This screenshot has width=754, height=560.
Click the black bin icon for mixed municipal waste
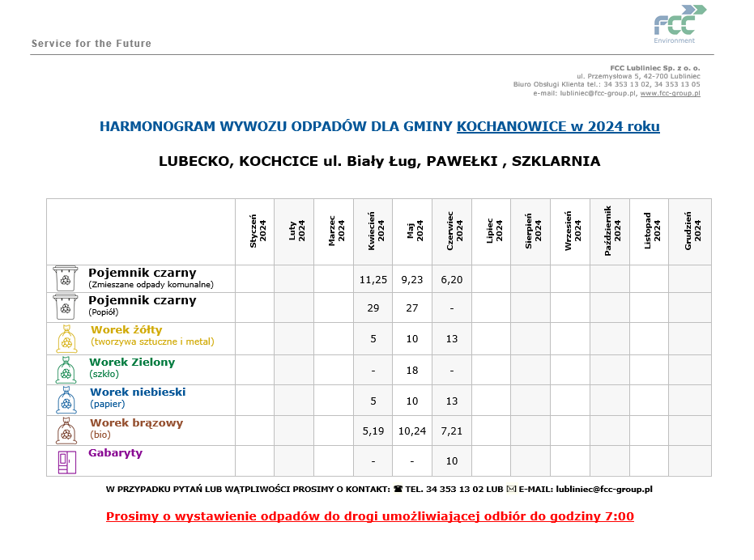(66, 278)
